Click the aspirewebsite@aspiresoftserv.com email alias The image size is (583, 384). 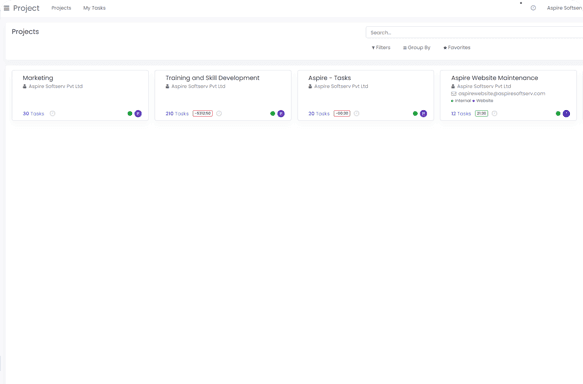tap(502, 93)
